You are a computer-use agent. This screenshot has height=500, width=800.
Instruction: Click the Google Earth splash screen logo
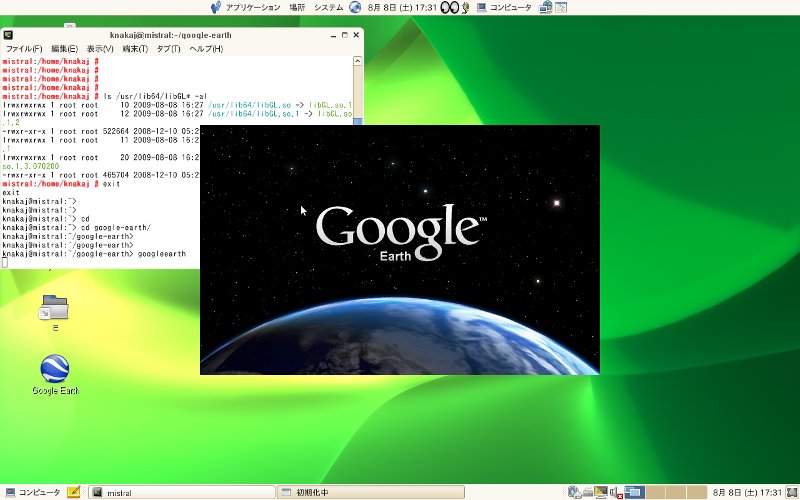pyautogui.click(x=401, y=232)
